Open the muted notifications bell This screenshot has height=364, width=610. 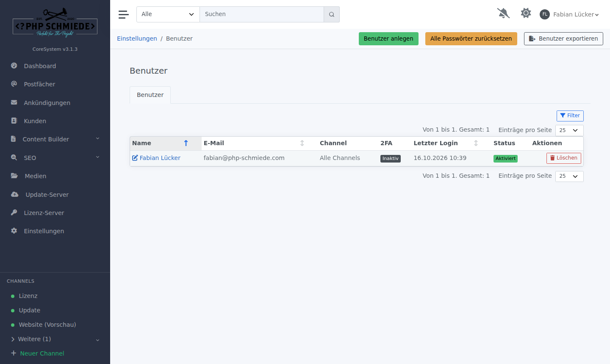click(x=503, y=14)
